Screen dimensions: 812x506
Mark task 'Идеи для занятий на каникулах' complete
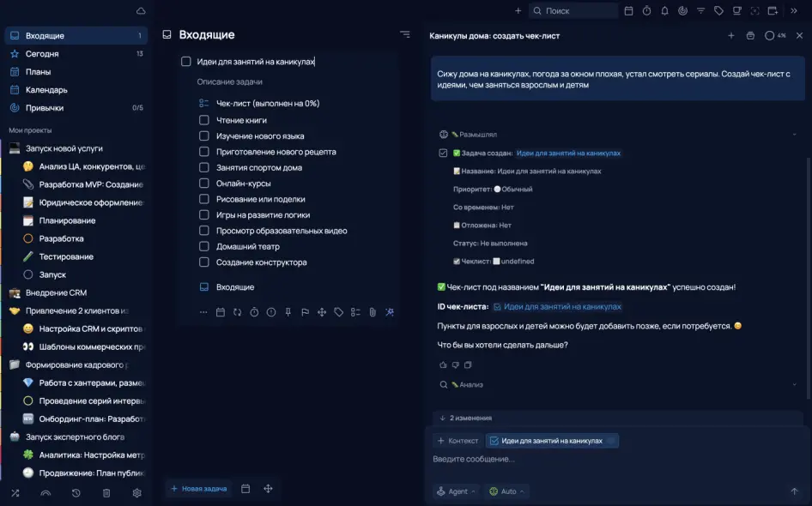186,62
